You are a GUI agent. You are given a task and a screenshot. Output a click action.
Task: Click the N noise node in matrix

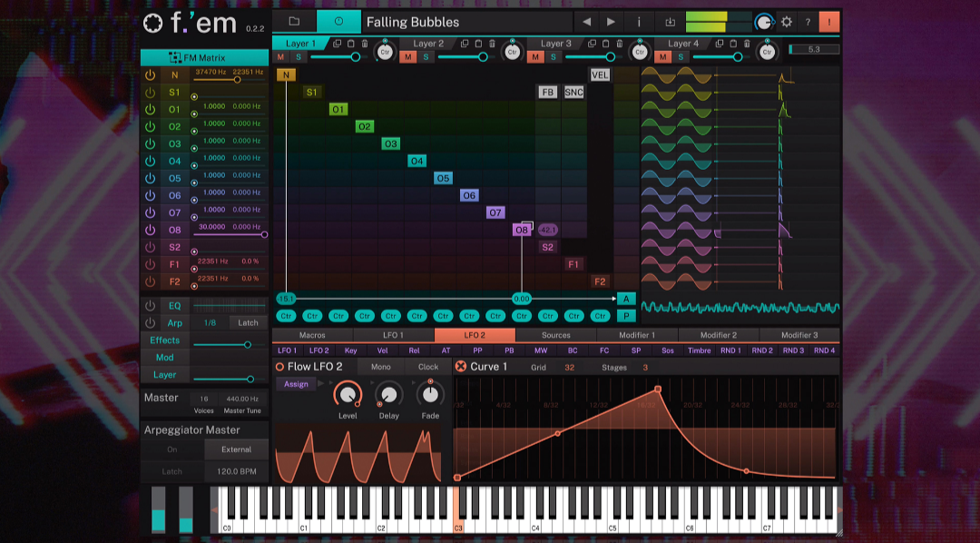[286, 74]
